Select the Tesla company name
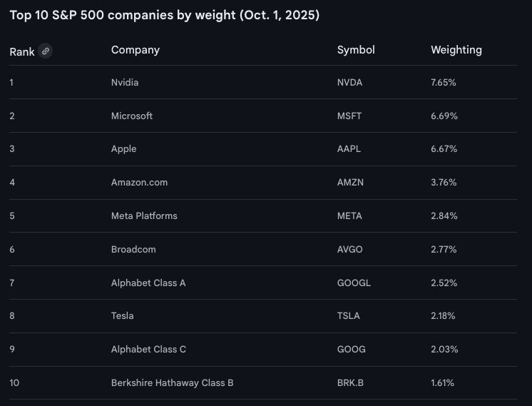Image resolution: width=532 pixels, height=406 pixels. tap(123, 316)
